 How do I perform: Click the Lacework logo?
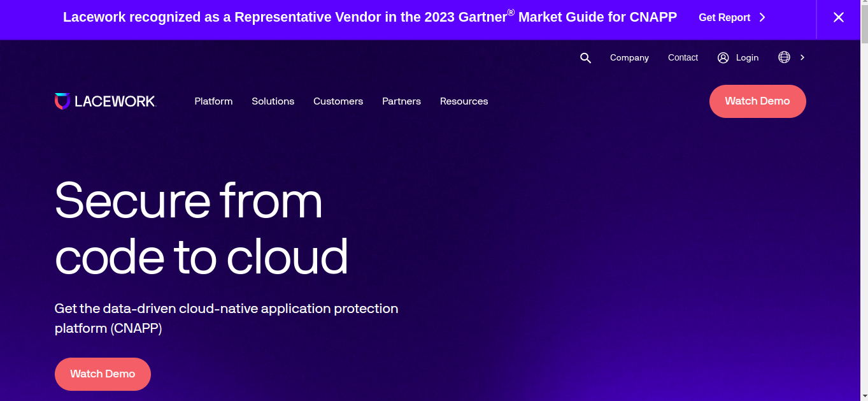[x=105, y=101]
